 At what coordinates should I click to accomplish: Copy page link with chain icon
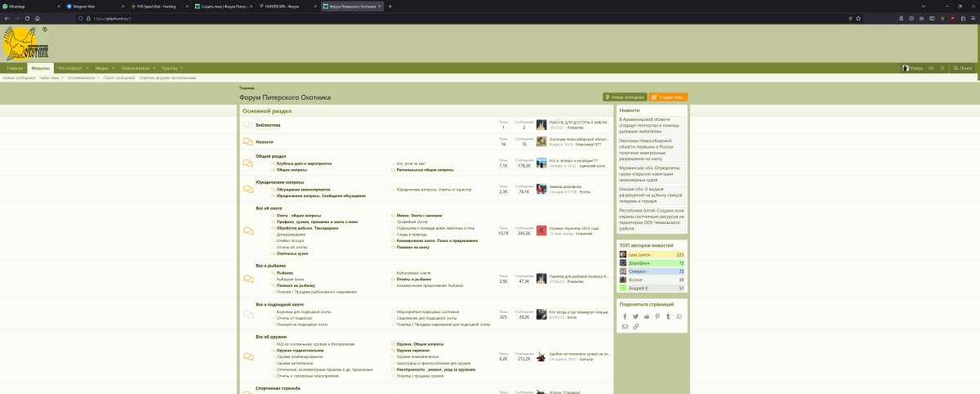tap(636, 326)
